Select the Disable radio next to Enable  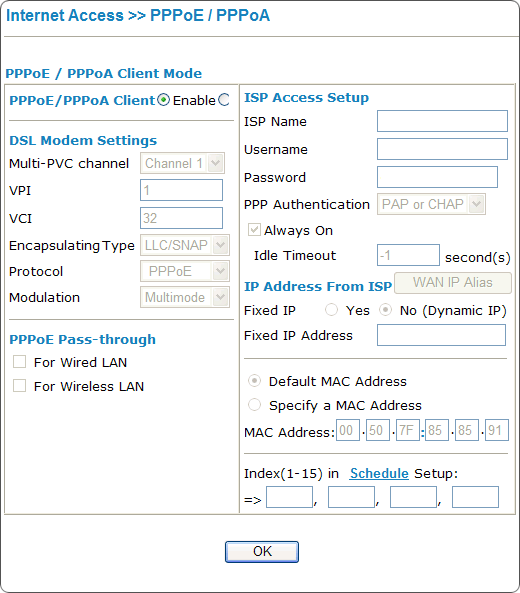coord(224,100)
